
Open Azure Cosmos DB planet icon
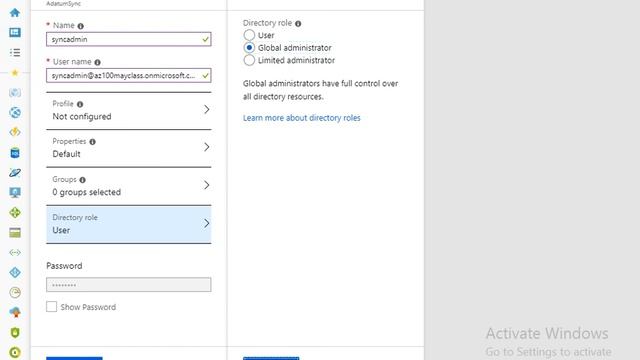tap(15, 173)
